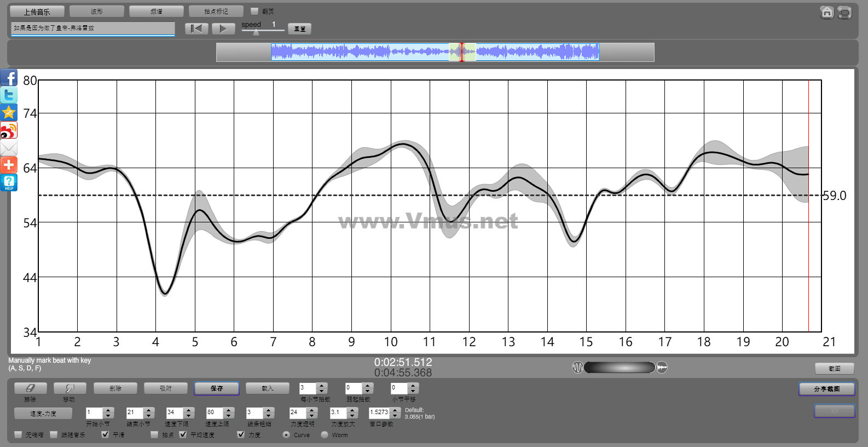Switch to the 波形 view
868x447 pixels.
(96, 12)
